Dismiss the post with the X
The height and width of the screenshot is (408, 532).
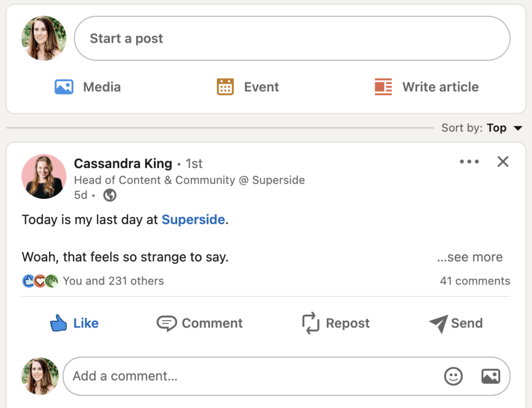[x=502, y=161]
